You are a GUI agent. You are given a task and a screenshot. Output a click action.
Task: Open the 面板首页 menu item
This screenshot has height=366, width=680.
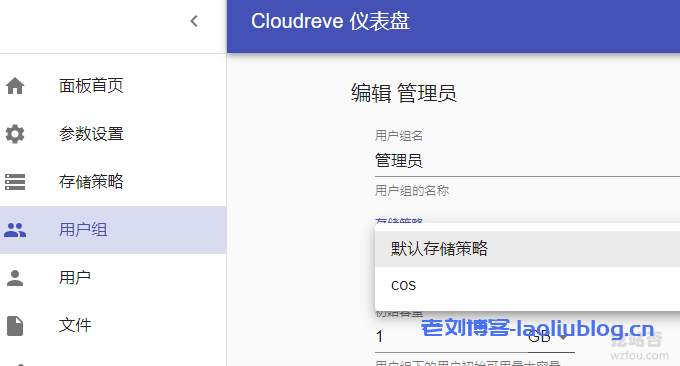(113, 86)
